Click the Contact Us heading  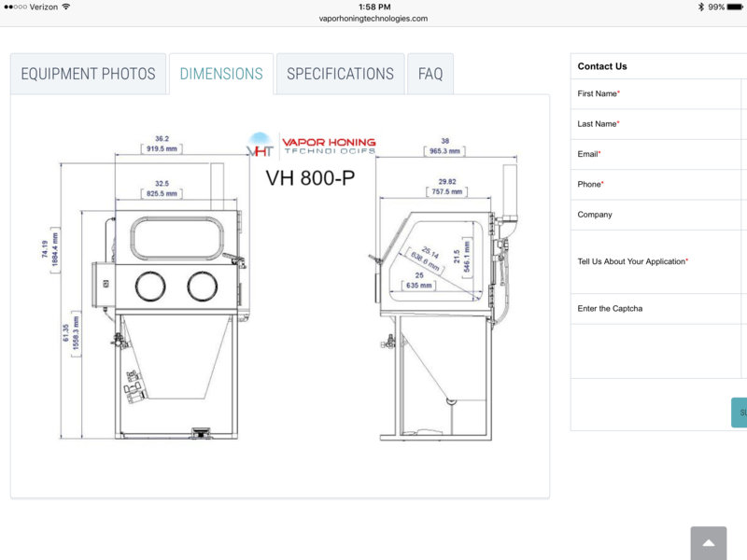point(602,66)
